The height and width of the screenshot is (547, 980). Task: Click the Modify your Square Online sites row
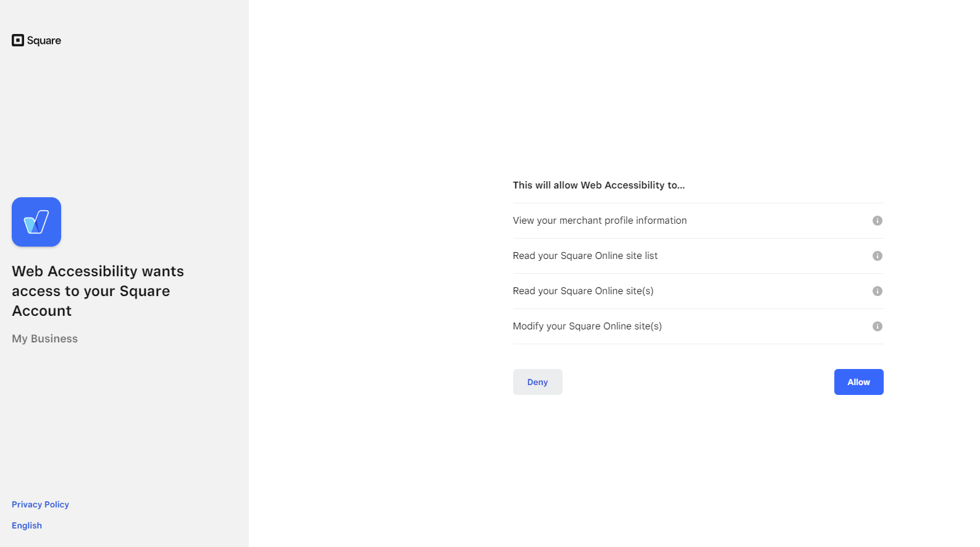587,326
